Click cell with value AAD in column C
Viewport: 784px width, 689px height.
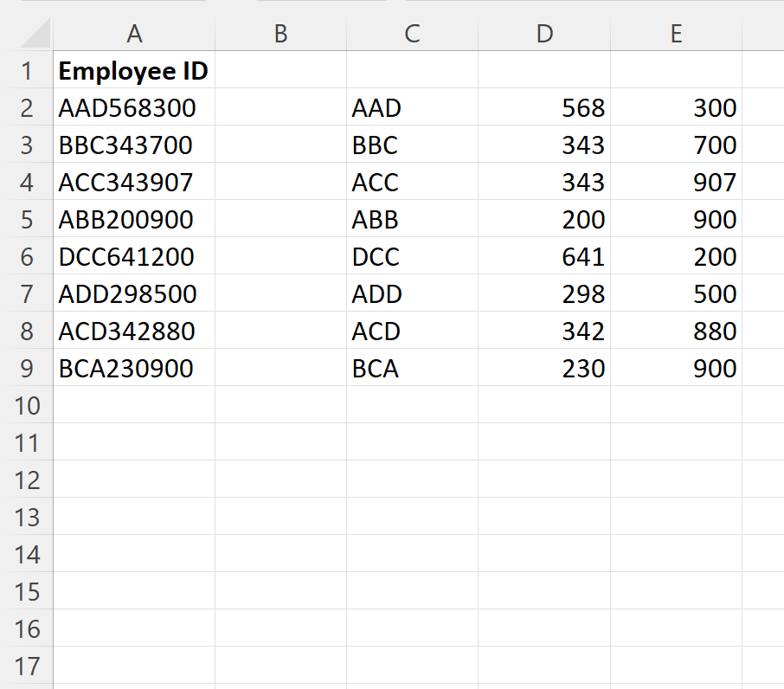[x=412, y=108]
